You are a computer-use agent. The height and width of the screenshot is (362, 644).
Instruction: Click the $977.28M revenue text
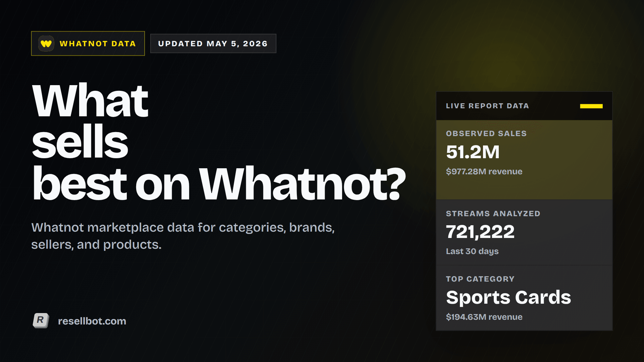point(484,172)
